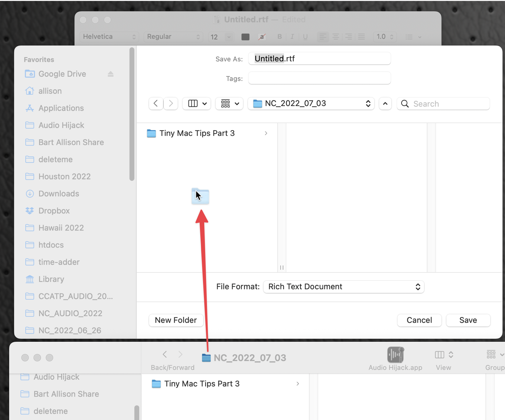Image resolution: width=505 pixels, height=420 pixels.
Task: Click the back navigation arrow in save dialog
Action: (156, 104)
